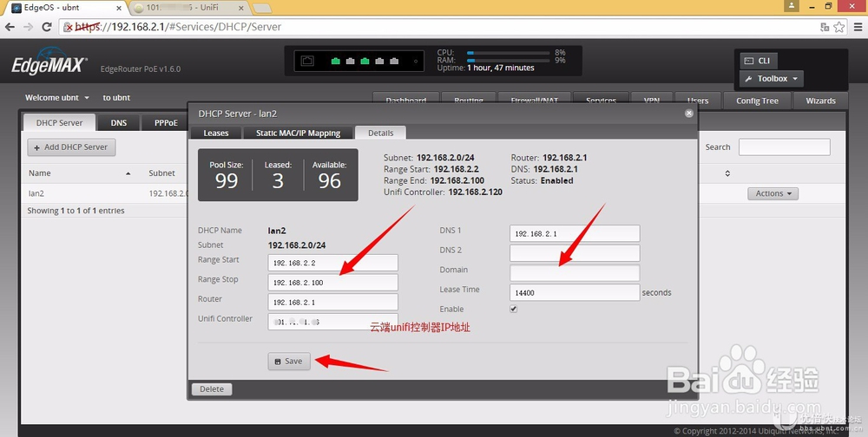Bookmark page with star icon
Viewport: 868px width, 437px height.
839,27
